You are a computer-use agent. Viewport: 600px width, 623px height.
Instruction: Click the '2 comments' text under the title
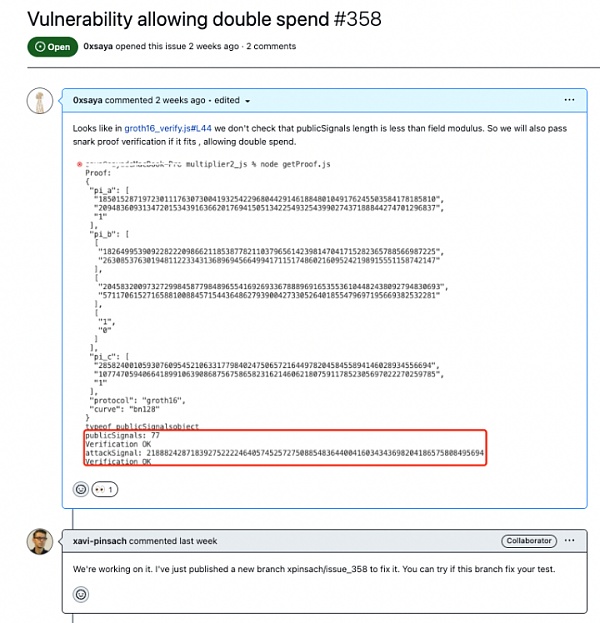click(x=271, y=46)
